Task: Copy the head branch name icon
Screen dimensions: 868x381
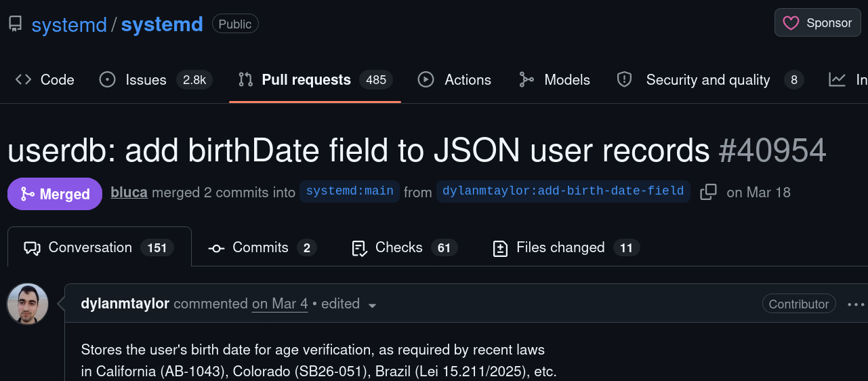Action: pyautogui.click(x=708, y=192)
